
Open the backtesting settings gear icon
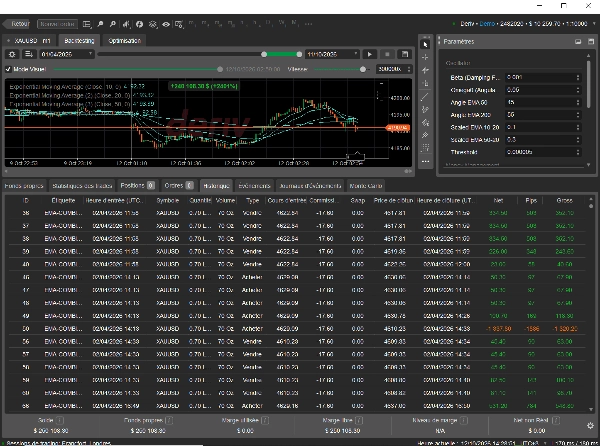click(x=12, y=54)
